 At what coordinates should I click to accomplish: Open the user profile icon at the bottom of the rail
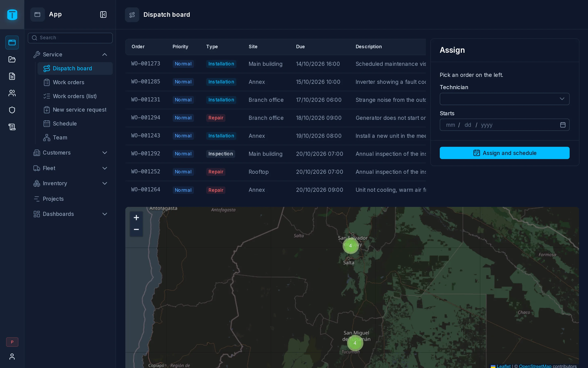12,357
